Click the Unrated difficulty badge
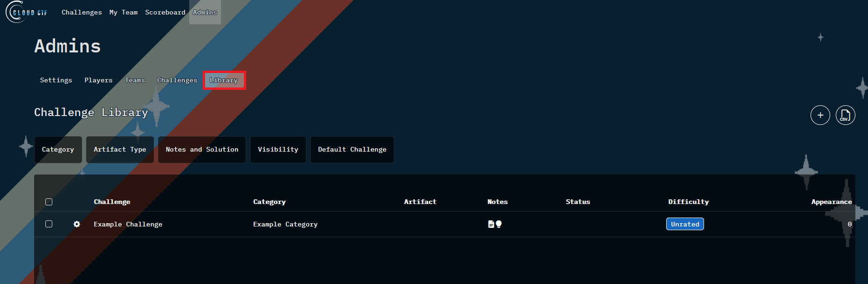 point(685,224)
